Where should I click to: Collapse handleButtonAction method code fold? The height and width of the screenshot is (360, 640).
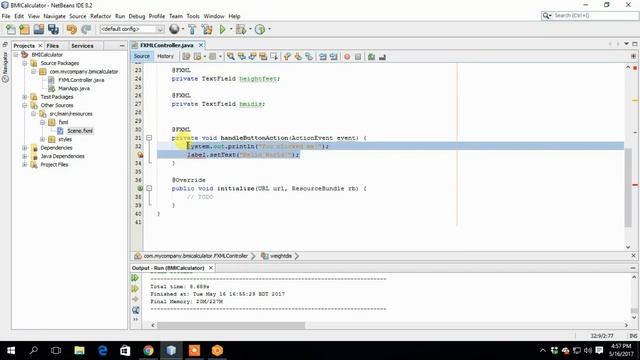pyautogui.click(x=149, y=138)
